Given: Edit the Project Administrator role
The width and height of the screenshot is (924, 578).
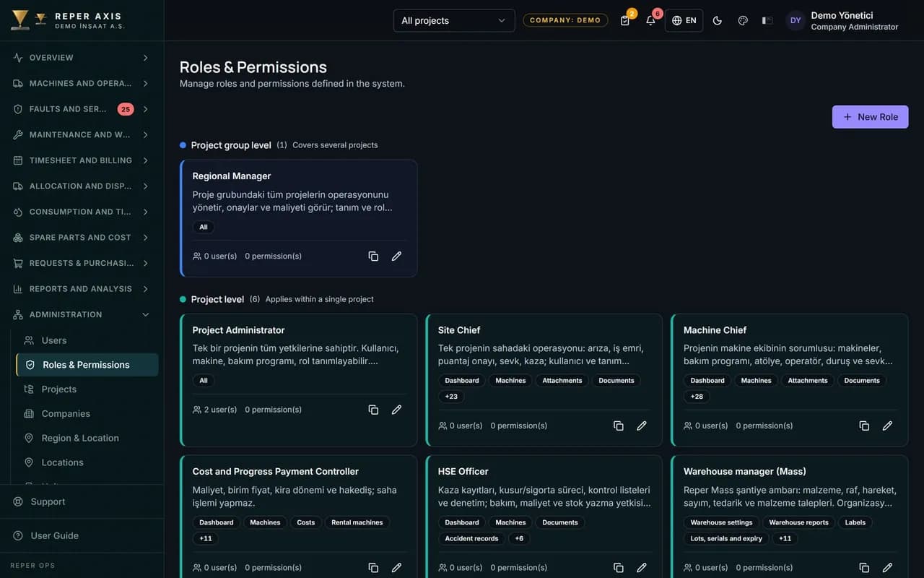Looking at the screenshot, I should [x=396, y=410].
